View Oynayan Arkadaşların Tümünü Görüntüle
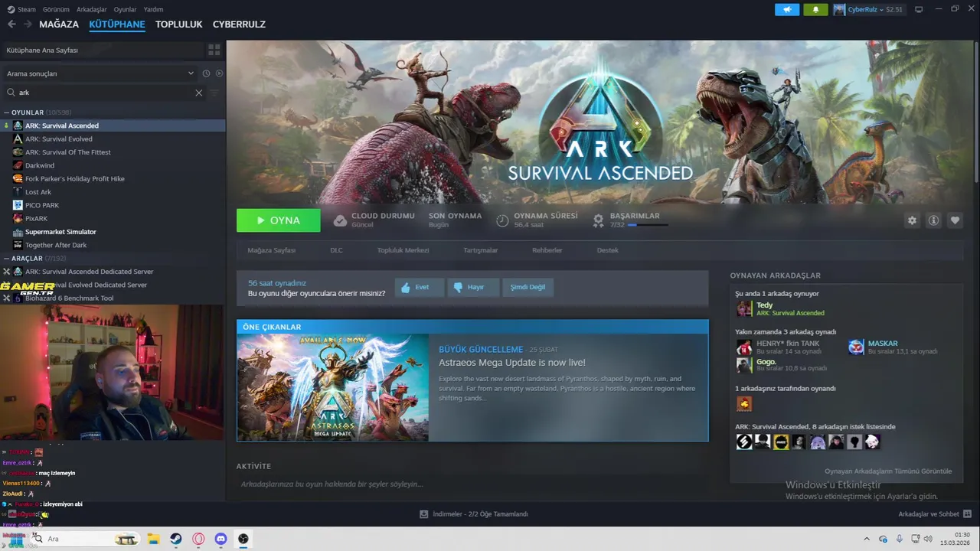Image resolution: width=980 pixels, height=551 pixels. 888,471
